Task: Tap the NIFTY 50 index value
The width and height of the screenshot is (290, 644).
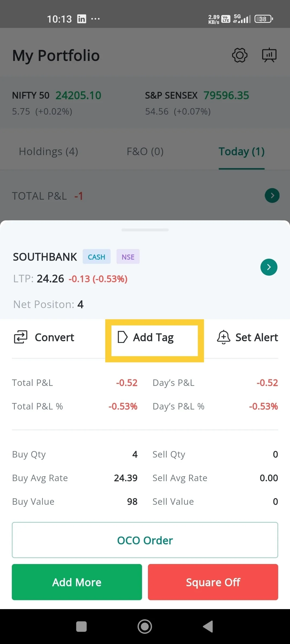Action: [78, 96]
